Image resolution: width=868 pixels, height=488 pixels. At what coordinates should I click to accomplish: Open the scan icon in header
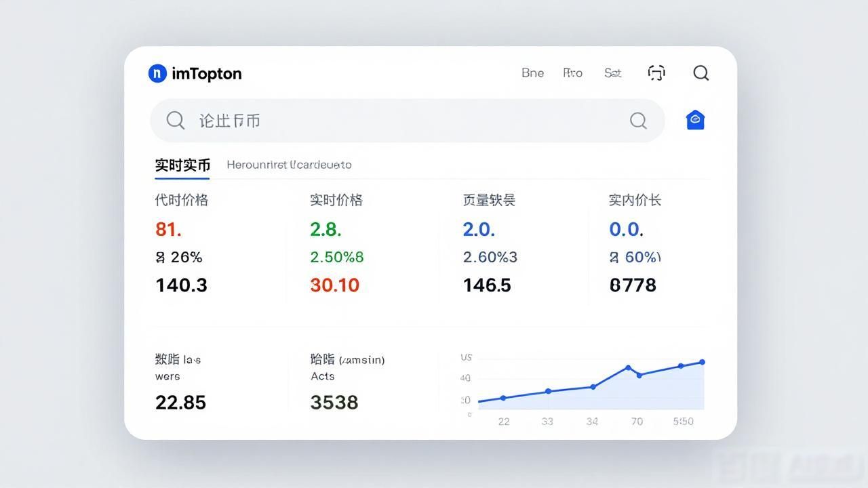[656, 73]
